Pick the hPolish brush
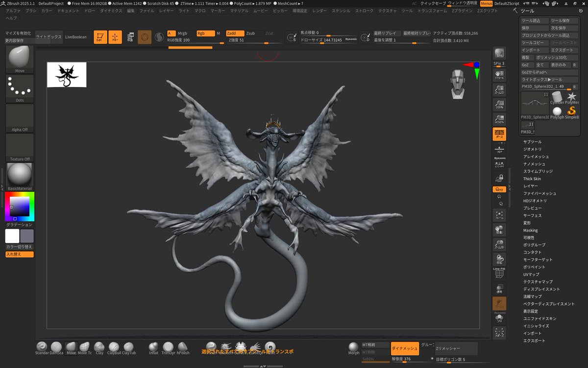The height and width of the screenshot is (368, 588). click(183, 348)
